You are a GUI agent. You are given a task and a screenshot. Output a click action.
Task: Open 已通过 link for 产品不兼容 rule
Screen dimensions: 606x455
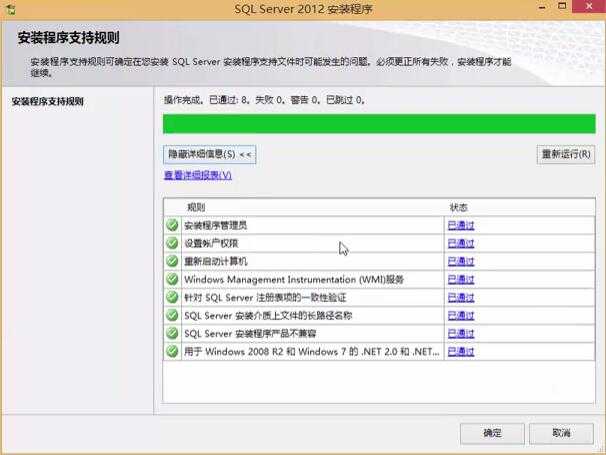click(461, 334)
